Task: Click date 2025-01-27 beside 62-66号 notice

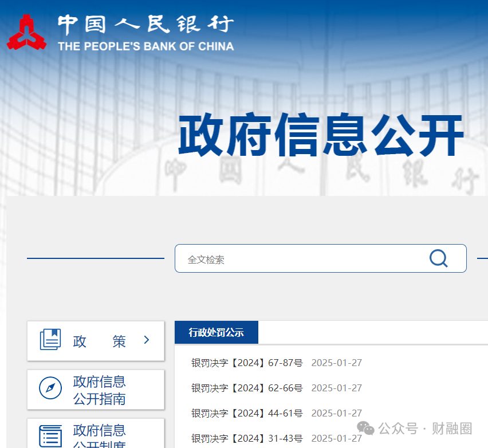Action: [337, 388]
